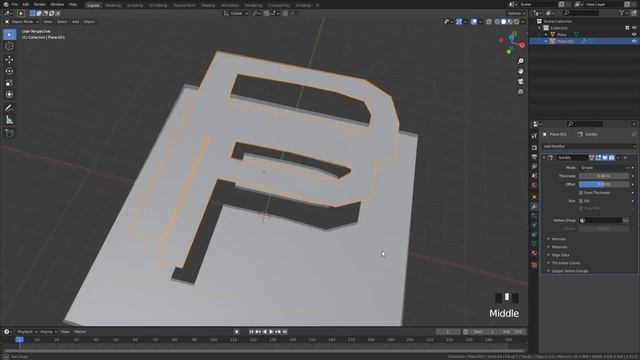This screenshot has height=360, width=640.
Task: Open the View Layer properties tab
Action: tap(534, 167)
